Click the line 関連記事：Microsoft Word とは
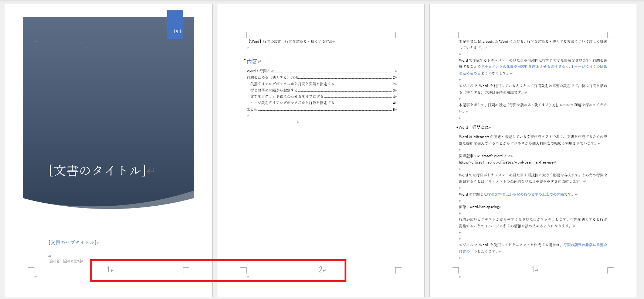This screenshot has height=299, width=644. pyautogui.click(x=485, y=156)
